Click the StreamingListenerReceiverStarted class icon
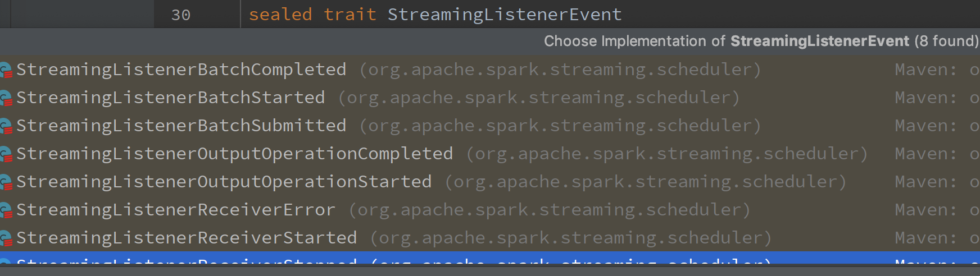The height and width of the screenshot is (276, 980). click(6, 238)
